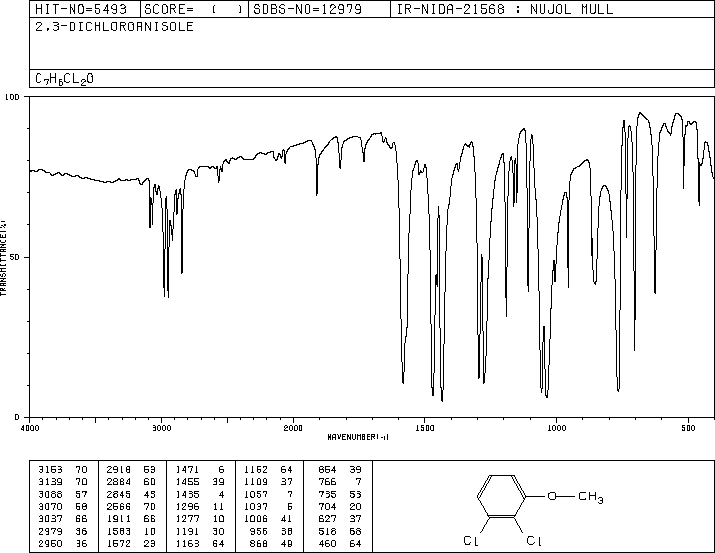Click 'IR-NIDA-21568 : NUJOL MULL' in header
The height and width of the screenshot is (553, 715).
tap(505, 9)
